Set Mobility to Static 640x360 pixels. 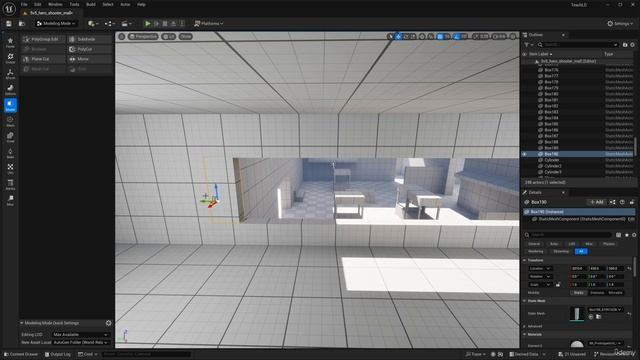(578, 293)
